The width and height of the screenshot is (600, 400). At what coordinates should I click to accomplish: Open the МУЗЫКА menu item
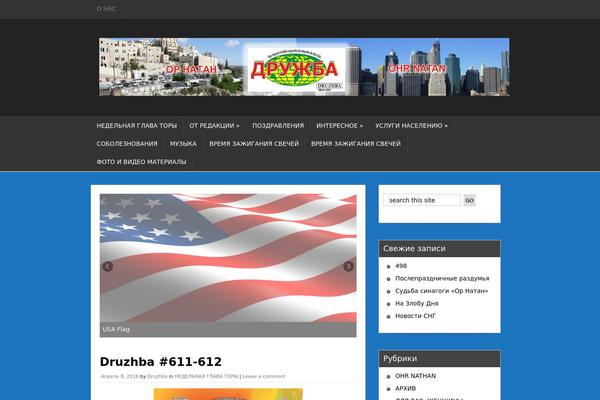[183, 144]
